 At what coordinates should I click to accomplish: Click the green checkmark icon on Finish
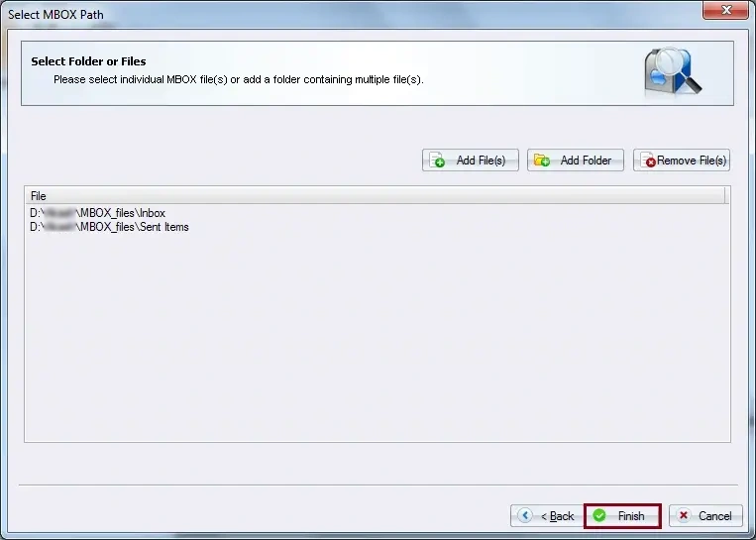coord(599,516)
